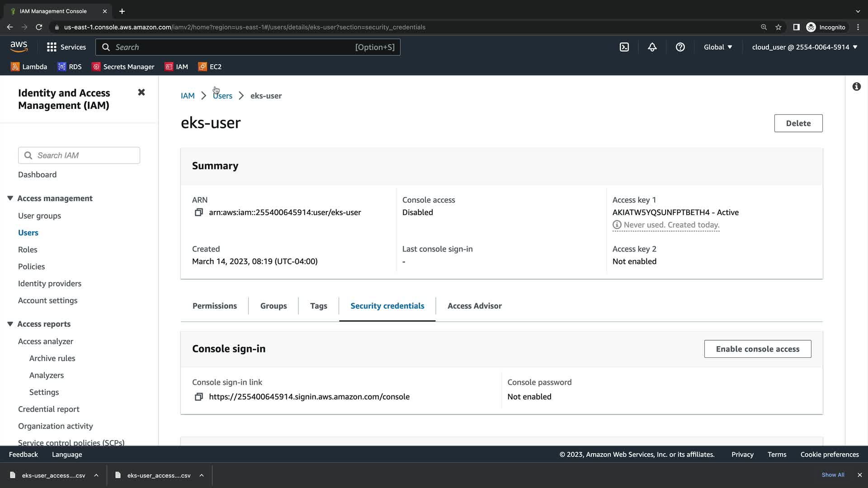The width and height of the screenshot is (868, 488).
Task: Click the Users breadcrumb link
Action: click(x=222, y=96)
